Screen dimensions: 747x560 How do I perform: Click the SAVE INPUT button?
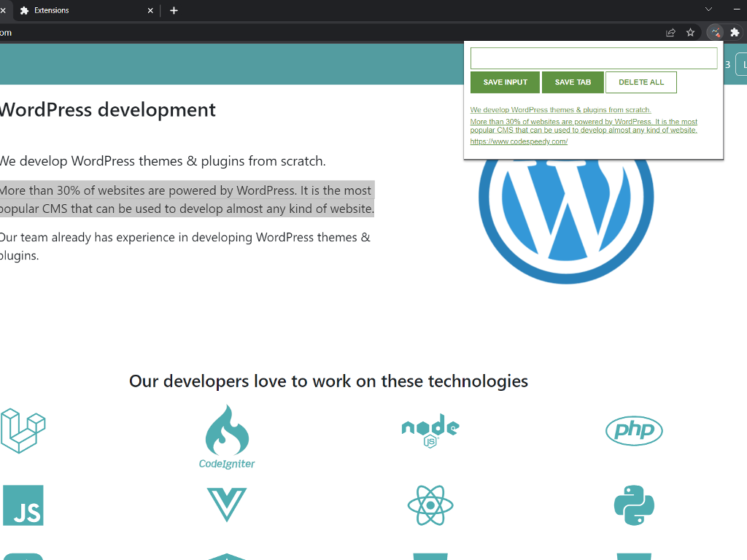point(505,82)
